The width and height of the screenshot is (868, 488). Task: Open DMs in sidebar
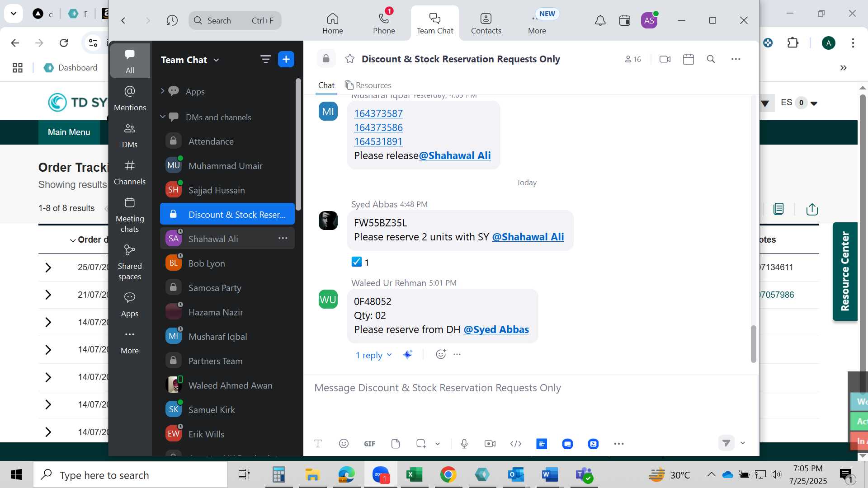130,136
